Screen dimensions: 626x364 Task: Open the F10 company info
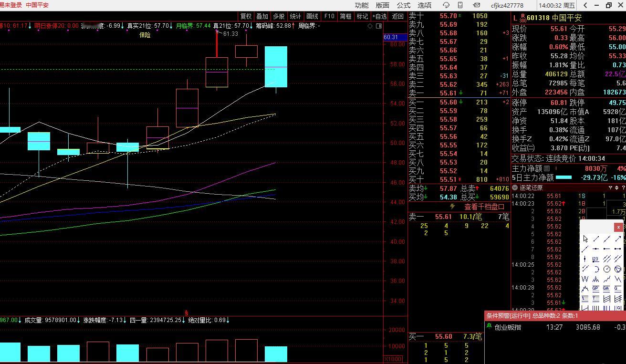329,16
